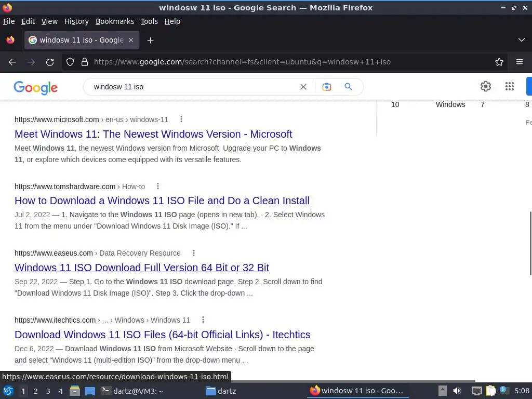Open Bookmarks menu
This screenshot has height=399, width=532.
[x=115, y=21]
